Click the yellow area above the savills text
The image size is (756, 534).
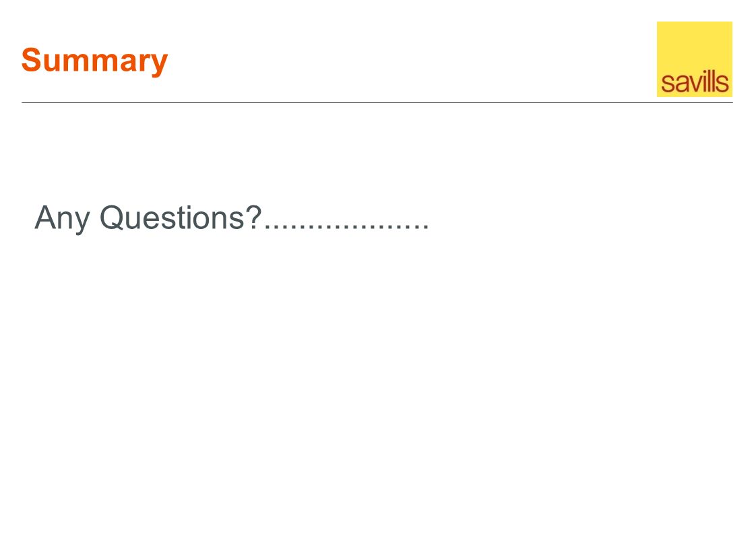tap(694, 46)
